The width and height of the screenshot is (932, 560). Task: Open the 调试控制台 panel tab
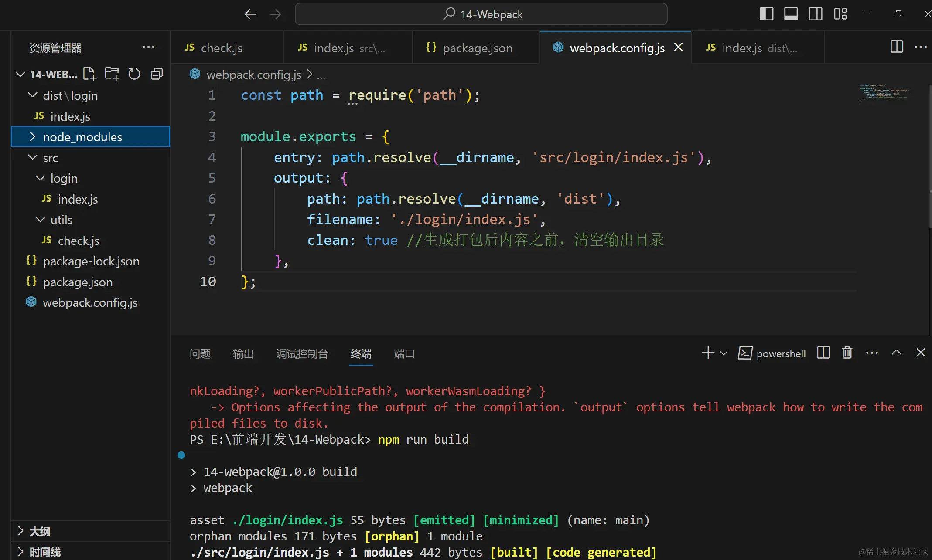click(302, 353)
